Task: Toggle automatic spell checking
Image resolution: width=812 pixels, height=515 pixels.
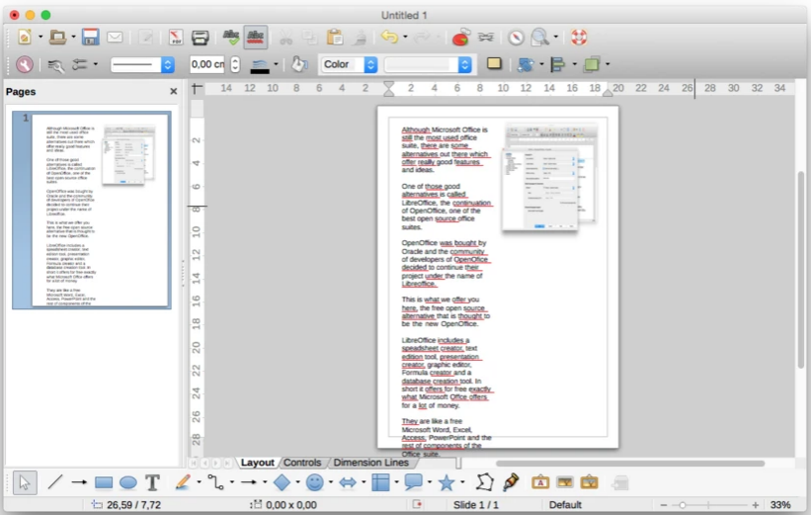Action: [255, 37]
